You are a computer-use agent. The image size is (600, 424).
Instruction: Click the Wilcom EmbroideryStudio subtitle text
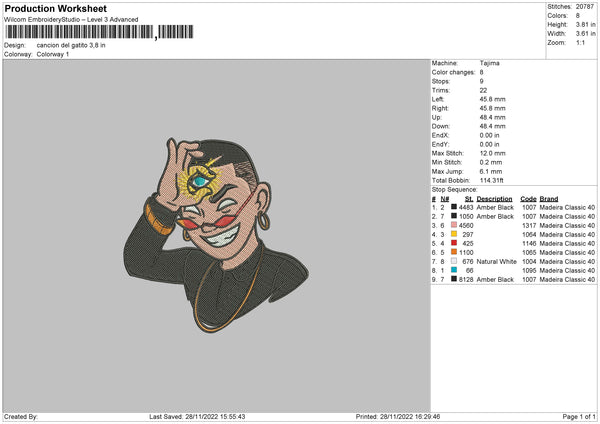tap(71, 20)
